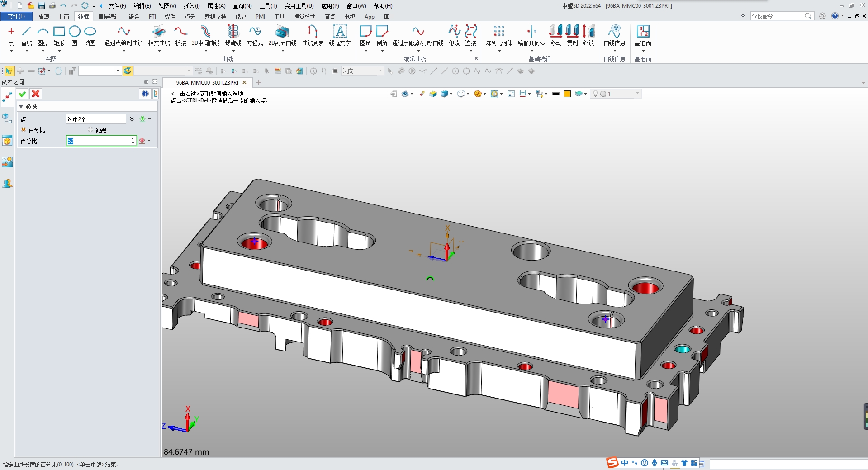Switch to the 曲面 ribbon tab
This screenshot has height=470, width=868.
(63, 16)
